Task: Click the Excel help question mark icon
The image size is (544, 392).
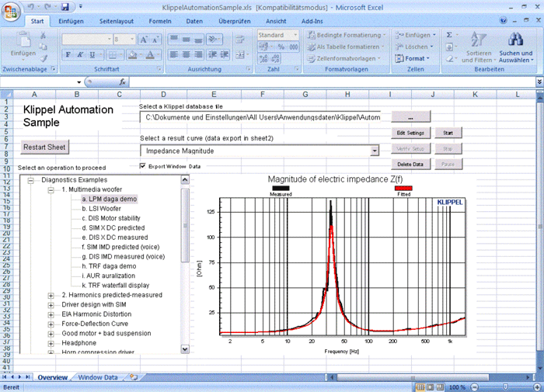Action: pyautogui.click(x=503, y=21)
